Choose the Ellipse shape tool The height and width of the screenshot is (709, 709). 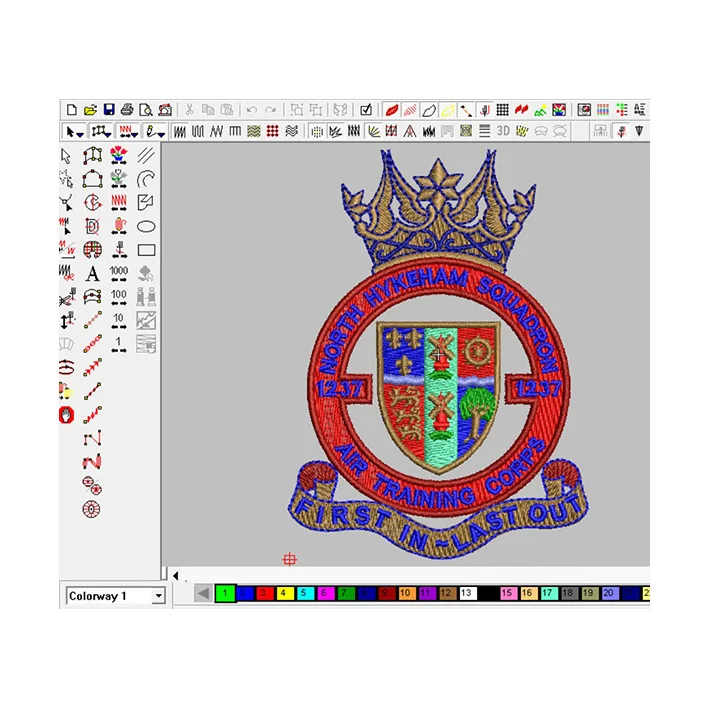coord(146,227)
